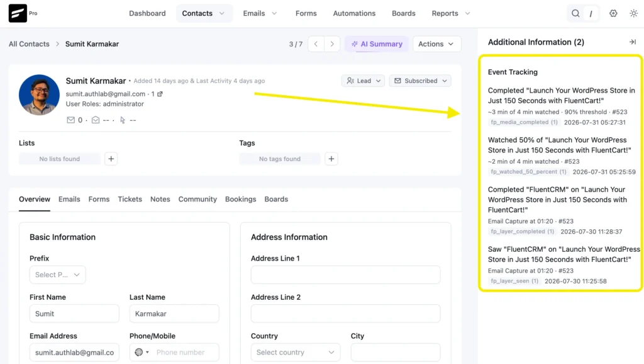Screen dimensions: 644x364
Task: Open the search icon in top bar
Action: click(x=575, y=13)
